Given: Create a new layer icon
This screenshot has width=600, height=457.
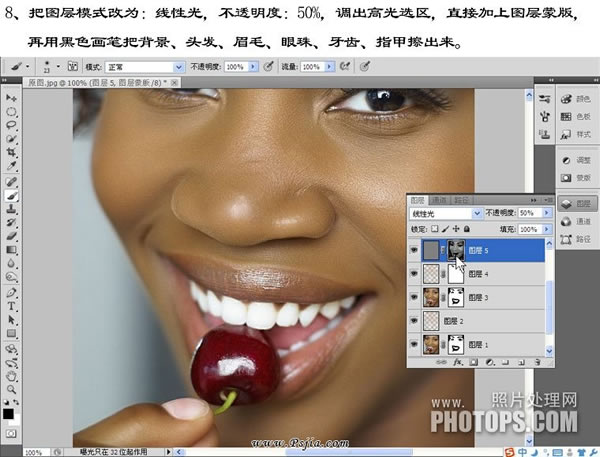Looking at the screenshot, I should pos(521,362).
